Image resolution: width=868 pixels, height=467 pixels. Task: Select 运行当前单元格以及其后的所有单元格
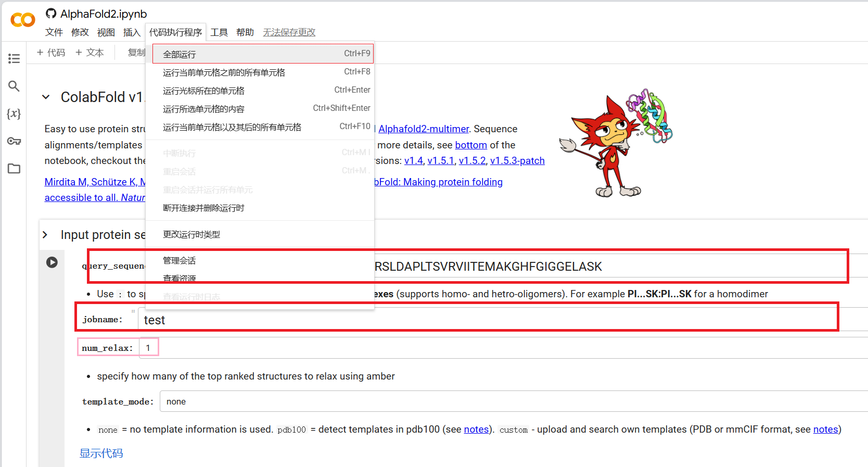(x=260, y=127)
